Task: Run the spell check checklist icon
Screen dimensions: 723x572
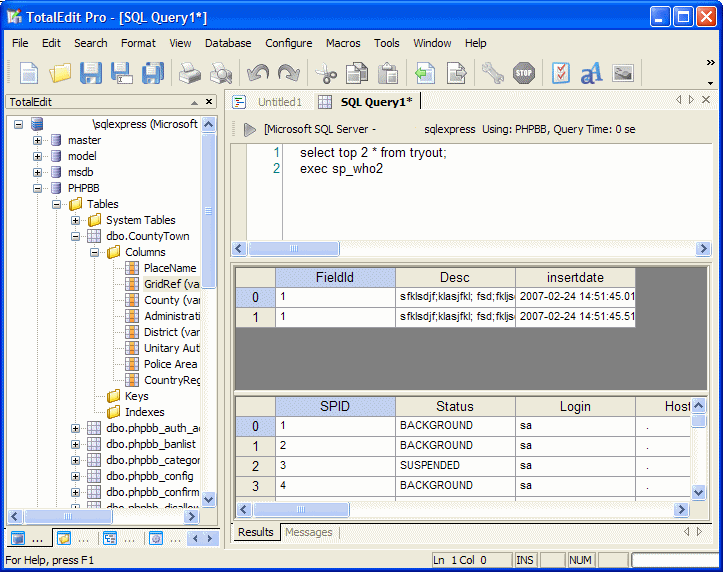Action: click(561, 73)
